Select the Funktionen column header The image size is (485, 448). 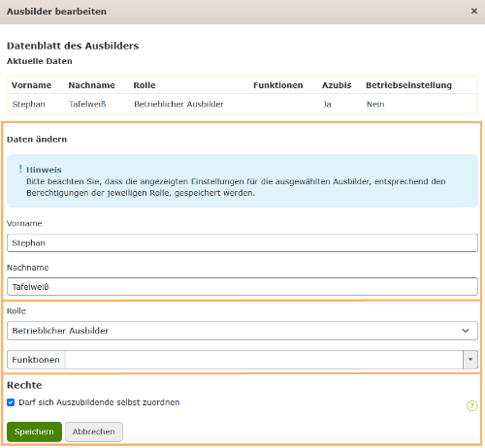click(278, 85)
